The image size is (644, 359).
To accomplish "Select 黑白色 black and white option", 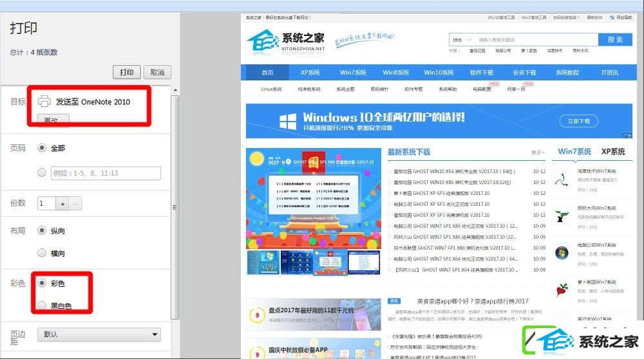I will [x=41, y=305].
